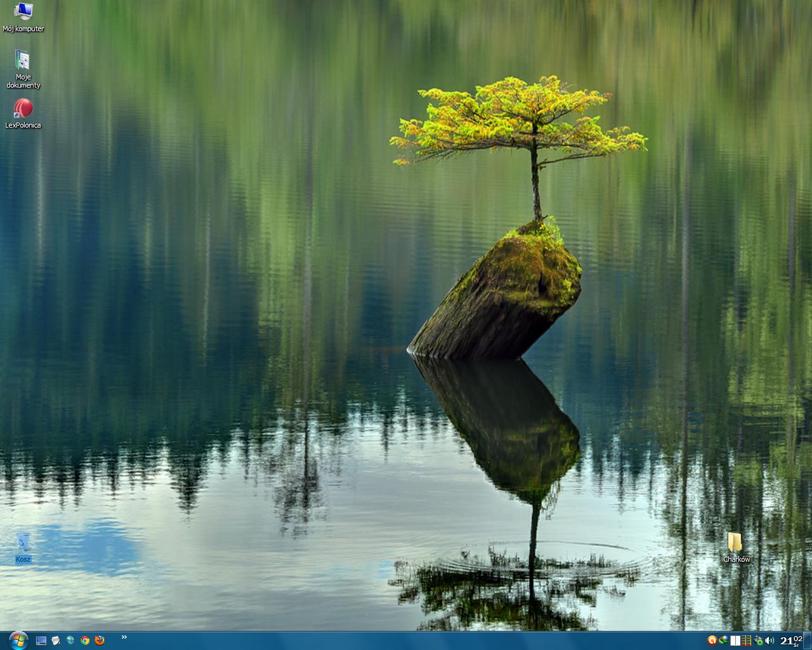812x650 pixels.
Task: Launch Google Chrome from quick launch
Action: 85,640
